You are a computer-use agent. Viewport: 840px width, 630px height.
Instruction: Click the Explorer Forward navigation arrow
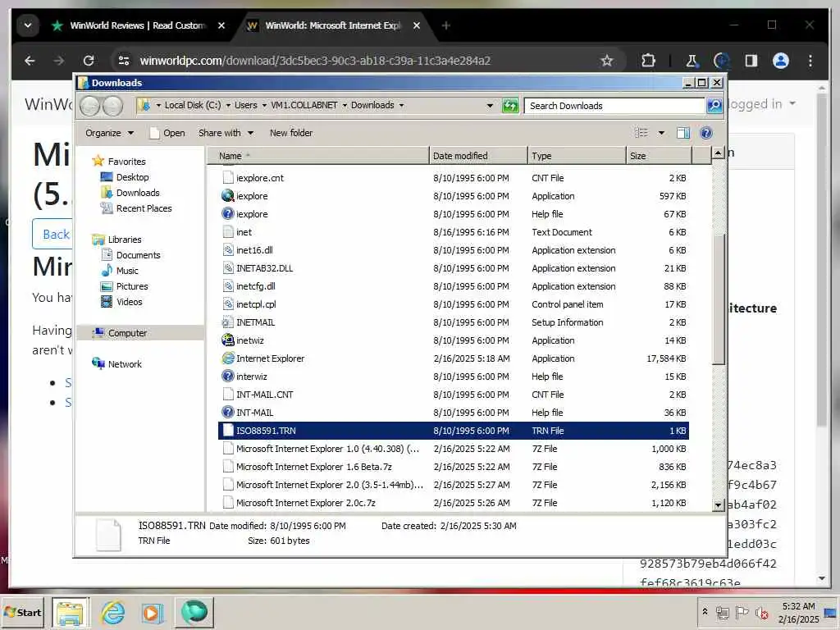coord(112,106)
